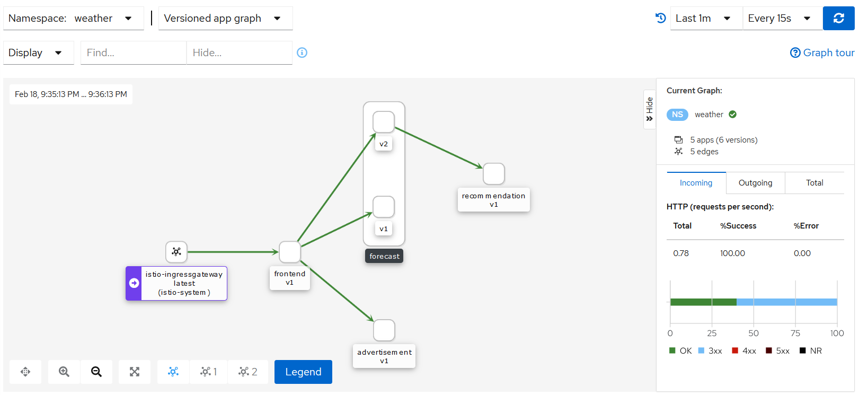
Task: Expand the Display options dropdown
Action: 38,53
